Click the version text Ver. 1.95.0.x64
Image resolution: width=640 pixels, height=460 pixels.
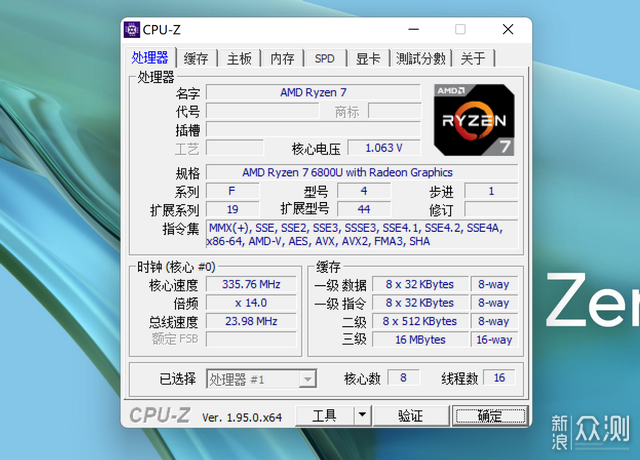coord(242,417)
